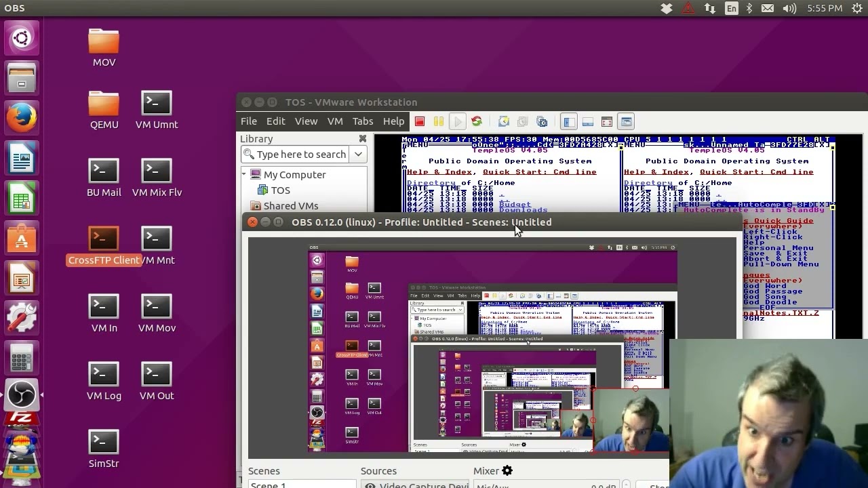Open the VMware VM menu
This screenshot has height=488, width=868.
click(335, 121)
